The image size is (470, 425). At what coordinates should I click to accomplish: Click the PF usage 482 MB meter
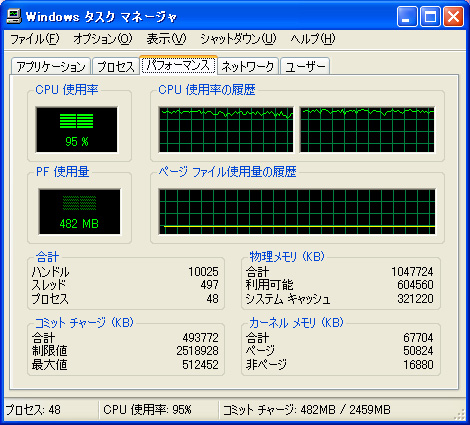point(79,212)
